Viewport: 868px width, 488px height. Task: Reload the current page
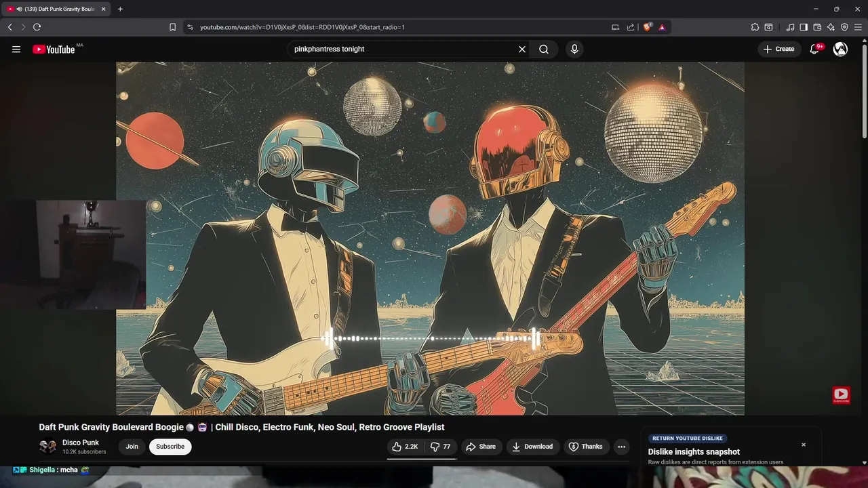pyautogui.click(x=37, y=27)
